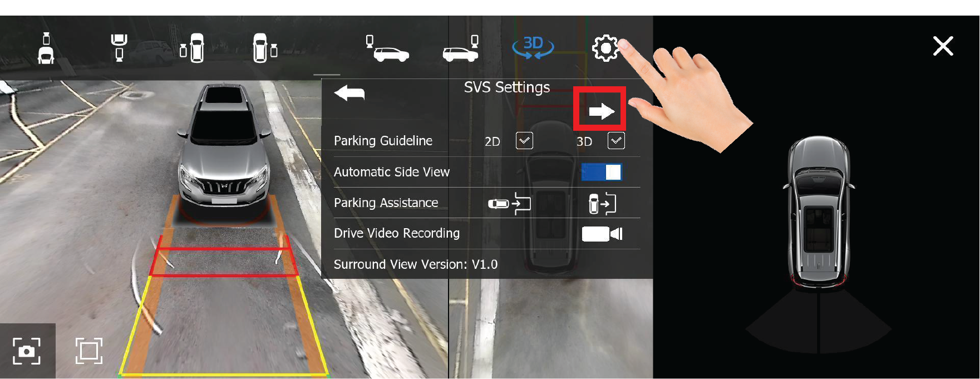Switch to left side camera view

pyautogui.click(x=193, y=48)
